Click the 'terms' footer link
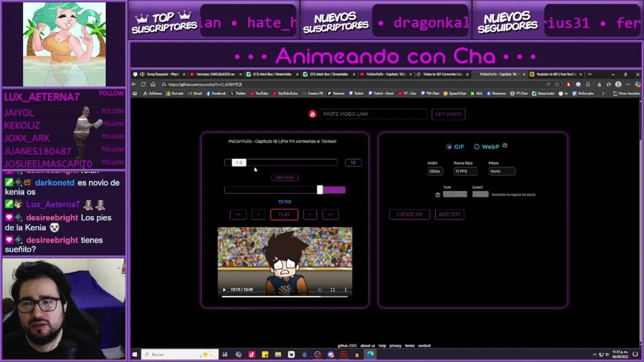Screen dimensions: 644x362 pyautogui.click(x=410, y=345)
